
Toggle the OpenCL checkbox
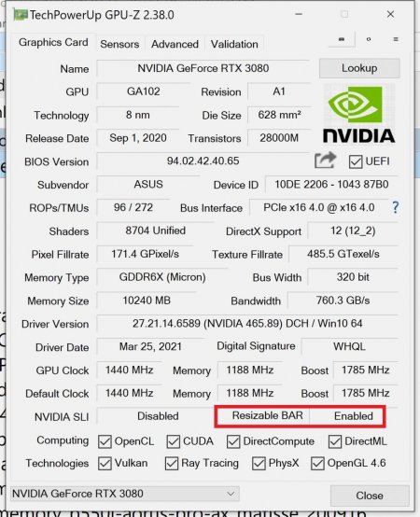pos(105,441)
